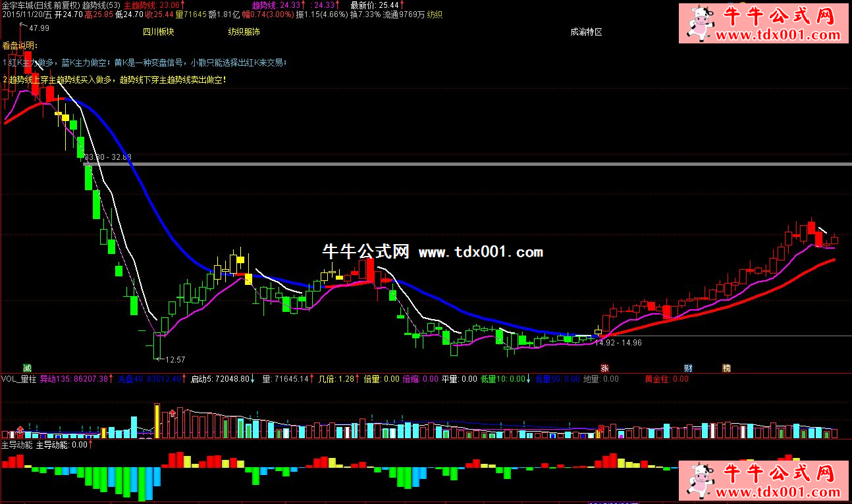Click the white arrow pointing to 12.57 low

[x=159, y=359]
